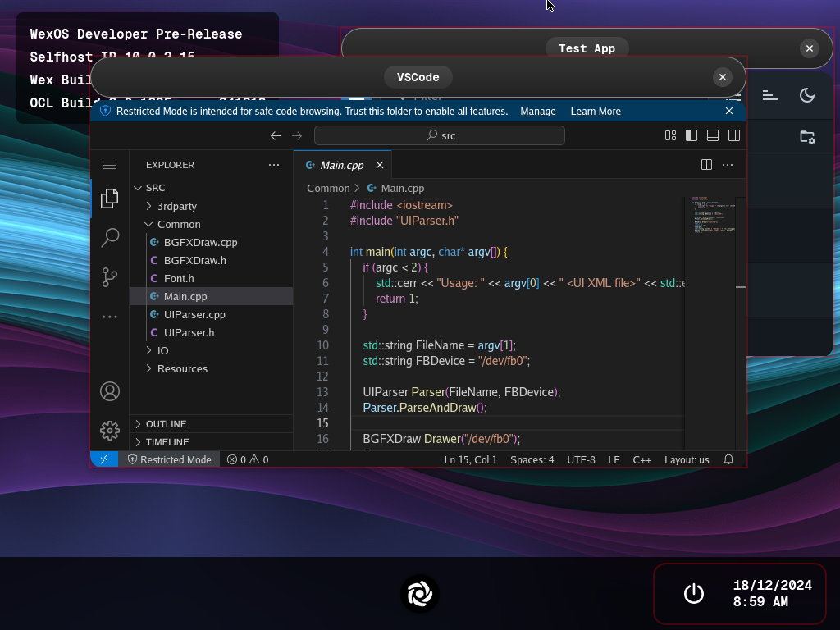Open the editor More Actions ellipsis
This screenshot has height=630, width=840.
[x=728, y=164]
